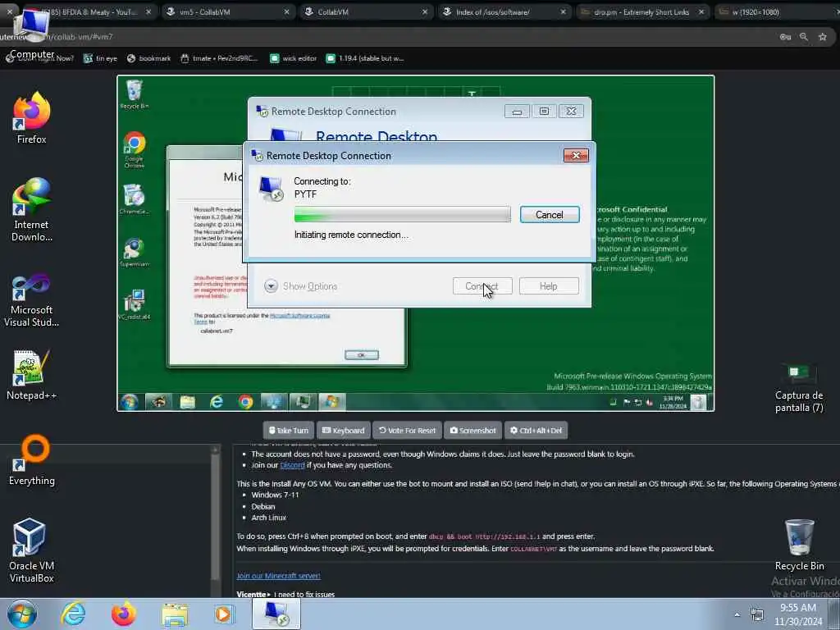Open the folder icon in VM taskbar

tap(188, 402)
